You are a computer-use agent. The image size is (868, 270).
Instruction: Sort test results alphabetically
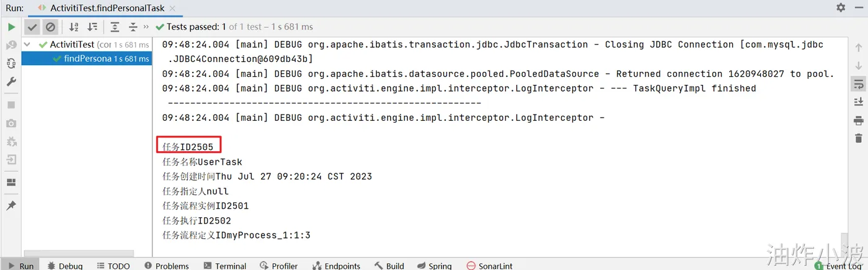pos(74,27)
